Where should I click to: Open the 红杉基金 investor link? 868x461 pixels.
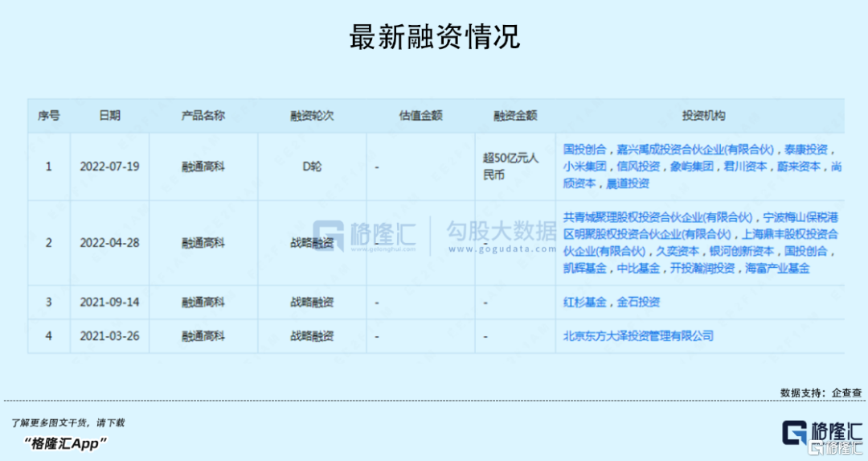click(x=584, y=302)
